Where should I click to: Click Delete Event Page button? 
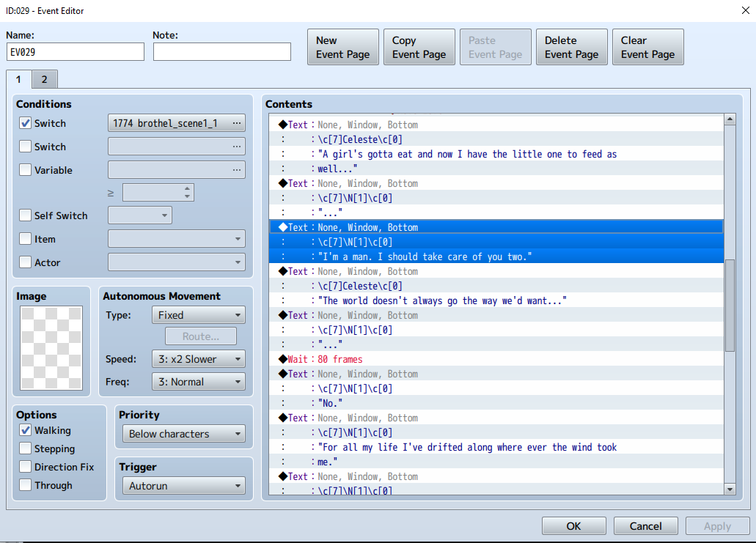(572, 47)
